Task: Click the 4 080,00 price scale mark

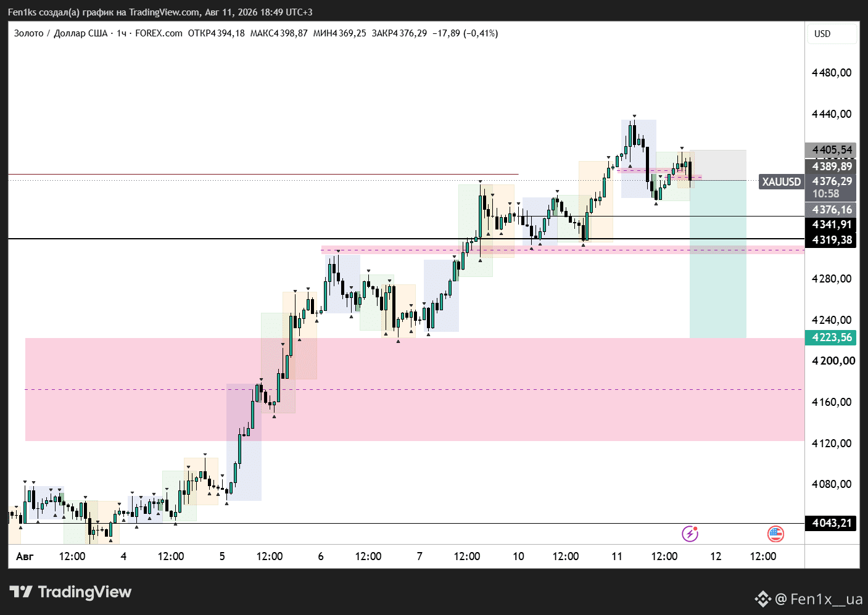Action: point(832,484)
